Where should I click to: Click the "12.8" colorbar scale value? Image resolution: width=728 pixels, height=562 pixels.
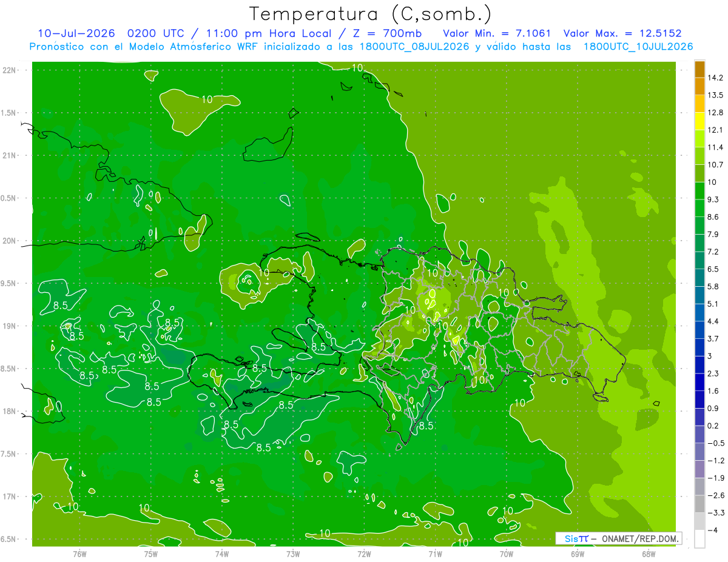(716, 113)
